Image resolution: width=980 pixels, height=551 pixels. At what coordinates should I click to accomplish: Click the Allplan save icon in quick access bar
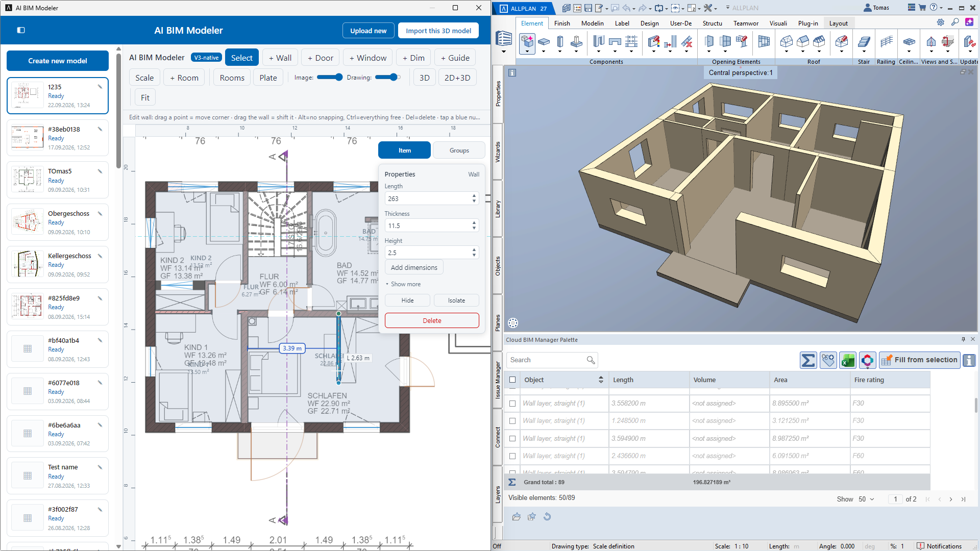point(588,8)
